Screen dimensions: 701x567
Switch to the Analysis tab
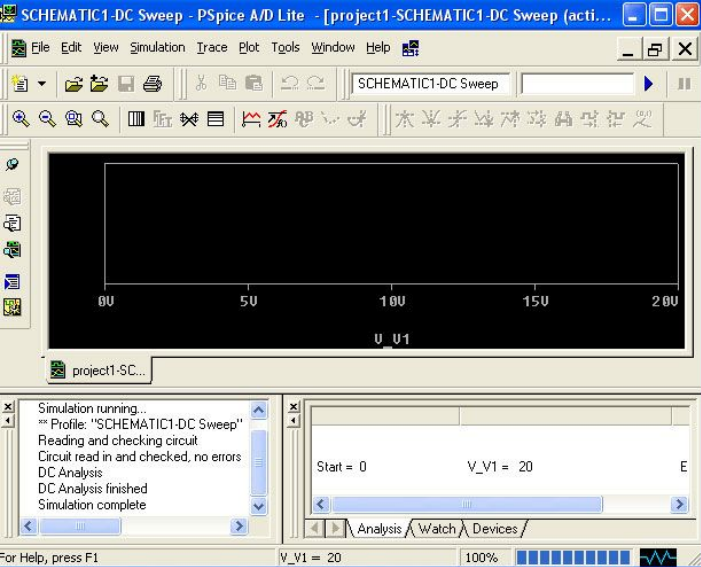pyautogui.click(x=379, y=529)
